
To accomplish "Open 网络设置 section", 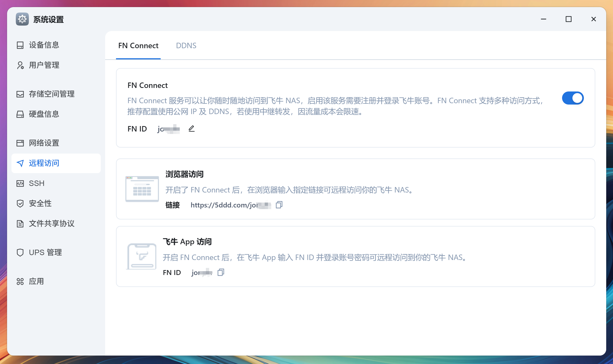I will click(44, 143).
